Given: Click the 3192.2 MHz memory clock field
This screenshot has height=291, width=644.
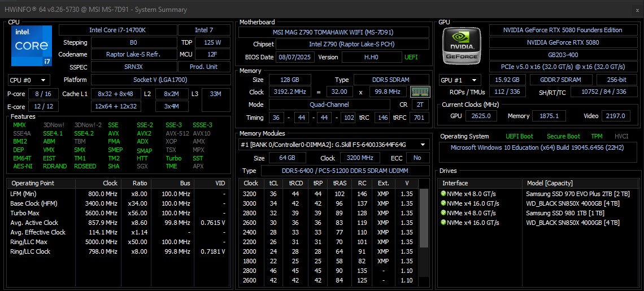Looking at the screenshot, I should [290, 92].
